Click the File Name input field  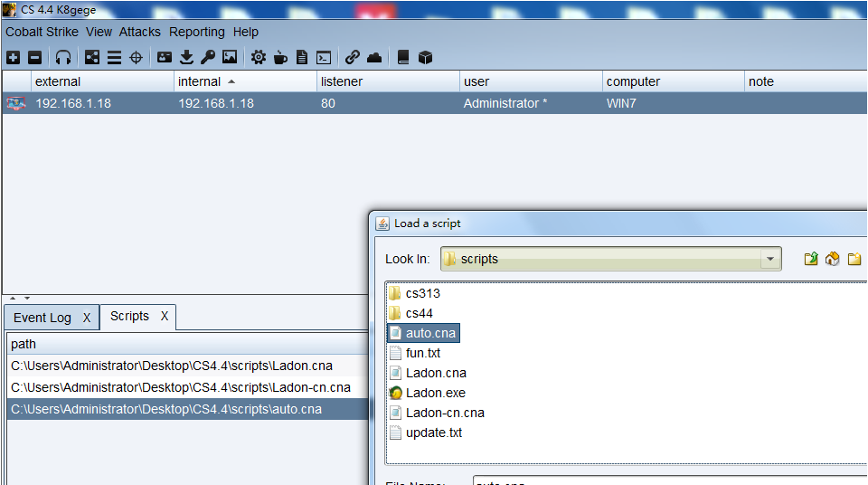pos(670,480)
